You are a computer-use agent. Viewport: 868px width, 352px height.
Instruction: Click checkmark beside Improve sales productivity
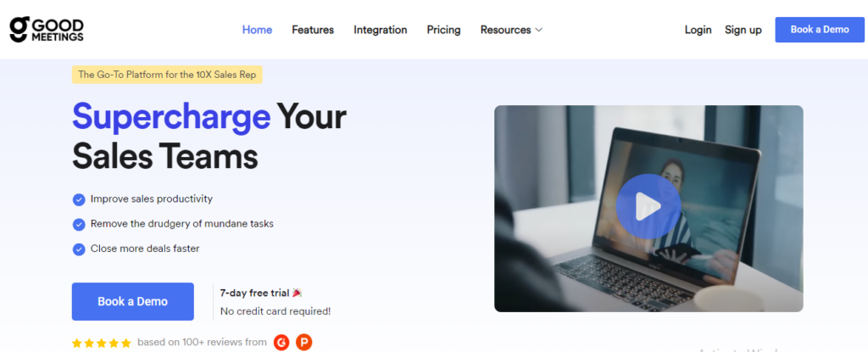79,199
